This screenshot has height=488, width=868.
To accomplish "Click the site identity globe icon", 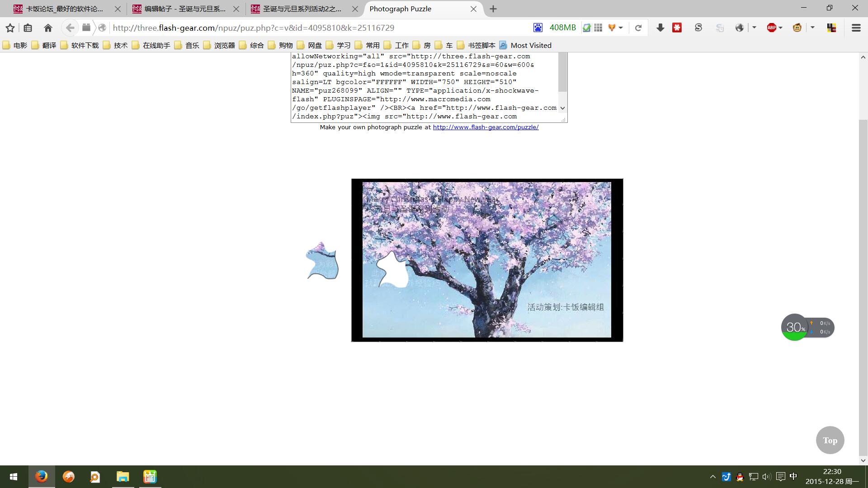I will pos(103,28).
